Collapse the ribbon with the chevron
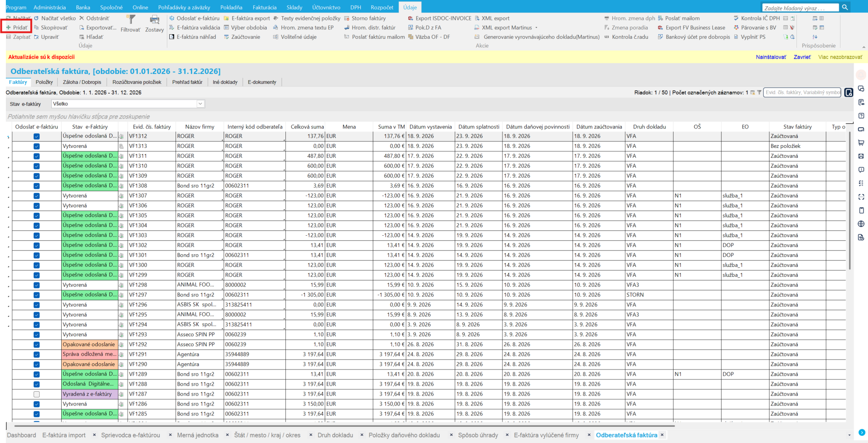The height and width of the screenshot is (443, 868). tap(863, 47)
